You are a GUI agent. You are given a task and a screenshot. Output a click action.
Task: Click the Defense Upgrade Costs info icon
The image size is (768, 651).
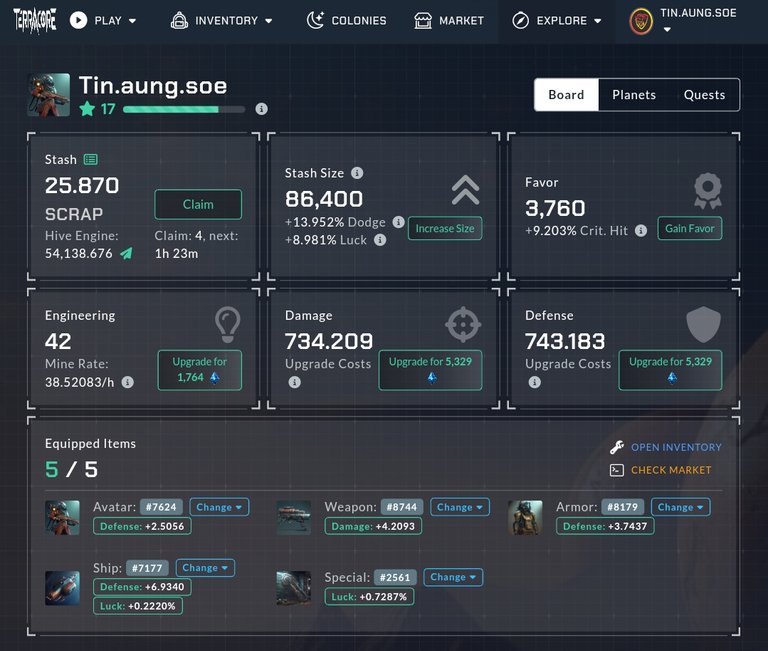coord(534,382)
